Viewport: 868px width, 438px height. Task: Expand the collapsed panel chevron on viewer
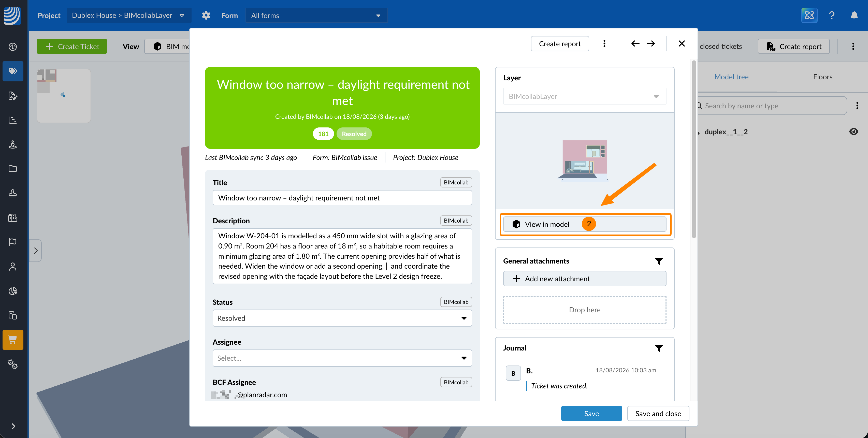[36, 251]
